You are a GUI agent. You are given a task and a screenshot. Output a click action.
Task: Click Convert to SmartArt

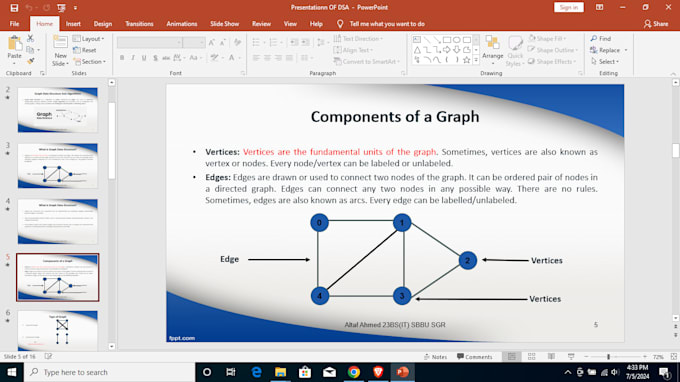[367, 62]
